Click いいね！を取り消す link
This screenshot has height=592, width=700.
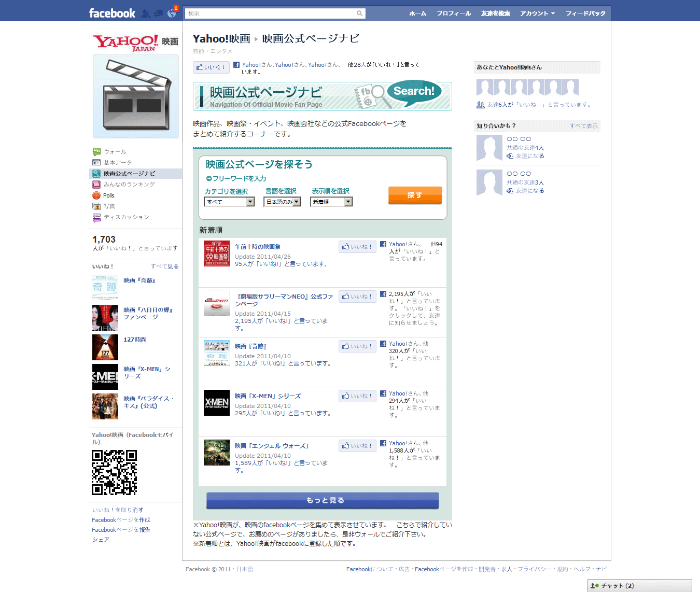click(x=118, y=510)
